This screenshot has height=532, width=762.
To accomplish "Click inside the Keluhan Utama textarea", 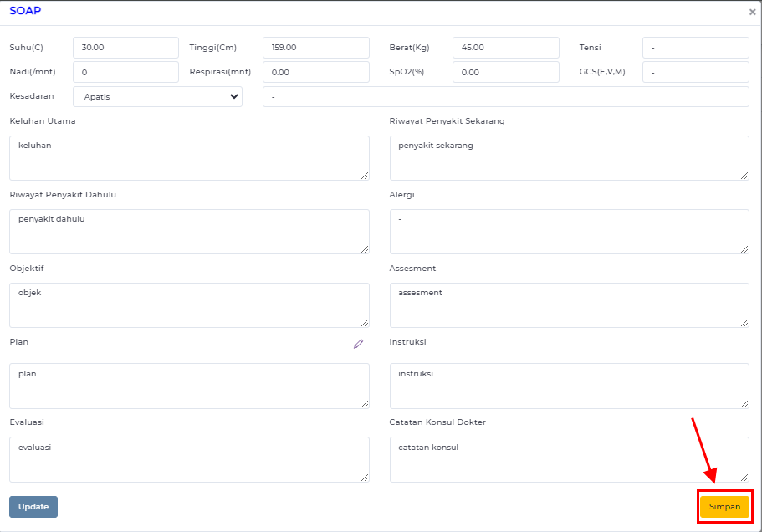I will pyautogui.click(x=189, y=158).
